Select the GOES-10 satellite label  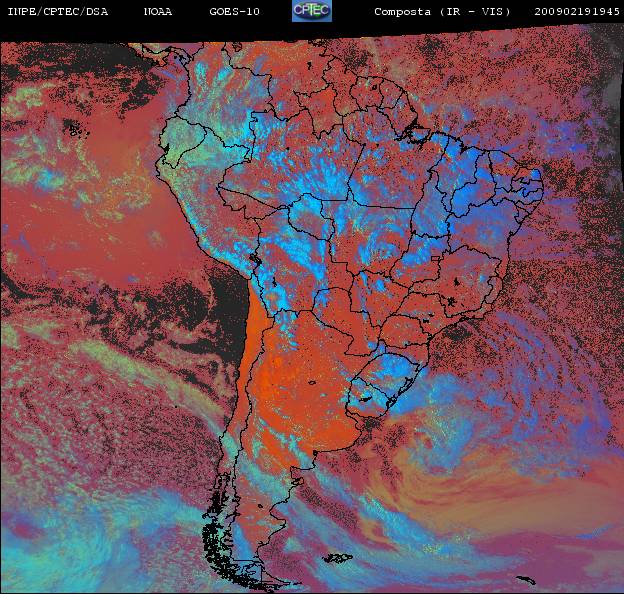point(234,12)
